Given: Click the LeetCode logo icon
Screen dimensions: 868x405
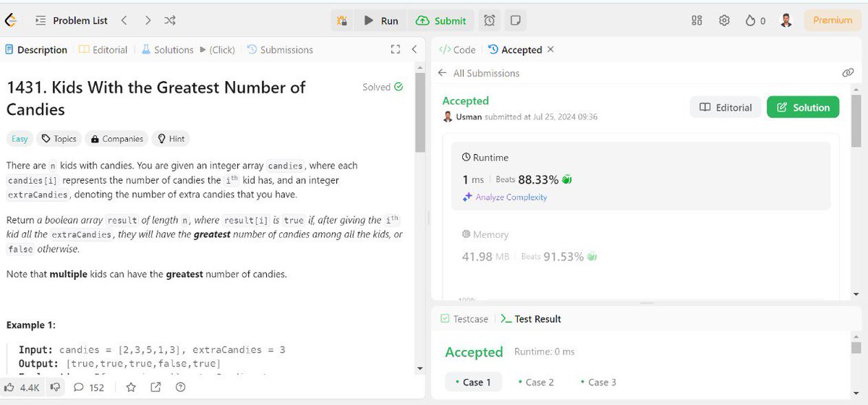Looking at the screenshot, I should [x=10, y=20].
